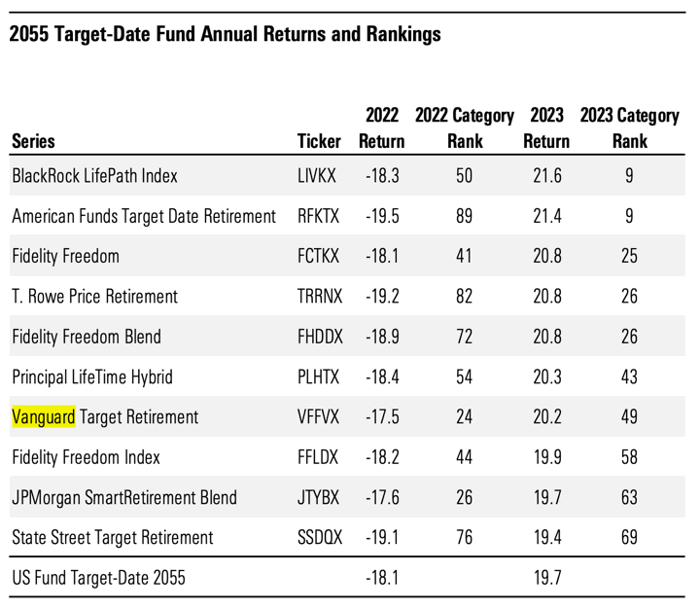Click the TRRNX ticker symbol
The height and width of the screenshot is (609, 700).
319,297
